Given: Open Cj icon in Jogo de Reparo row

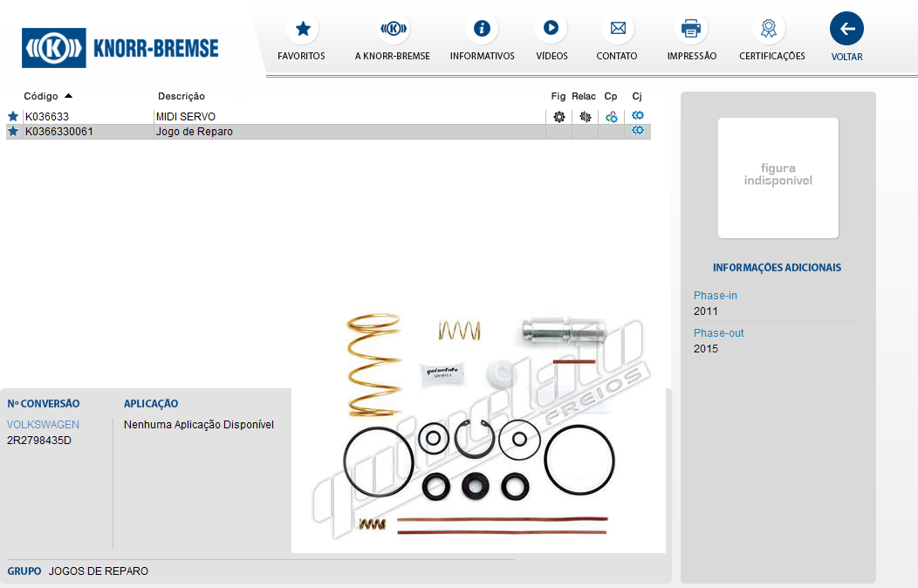Looking at the screenshot, I should pyautogui.click(x=638, y=131).
